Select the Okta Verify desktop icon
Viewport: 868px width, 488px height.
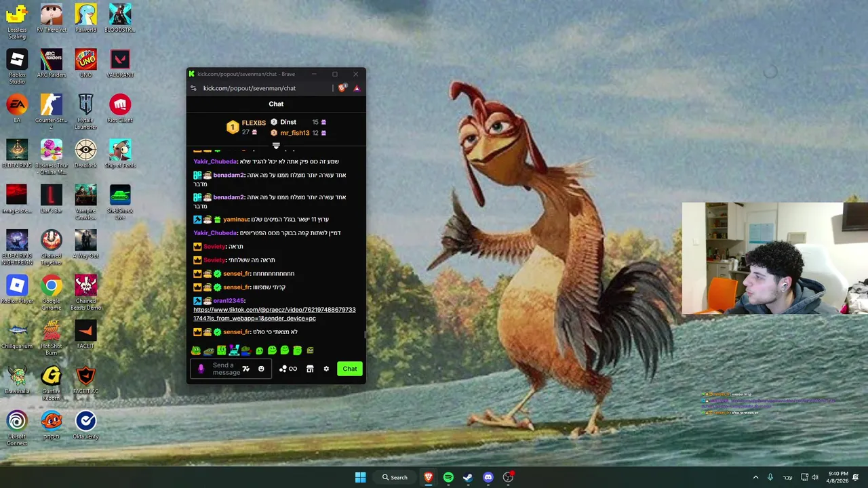[85, 425]
